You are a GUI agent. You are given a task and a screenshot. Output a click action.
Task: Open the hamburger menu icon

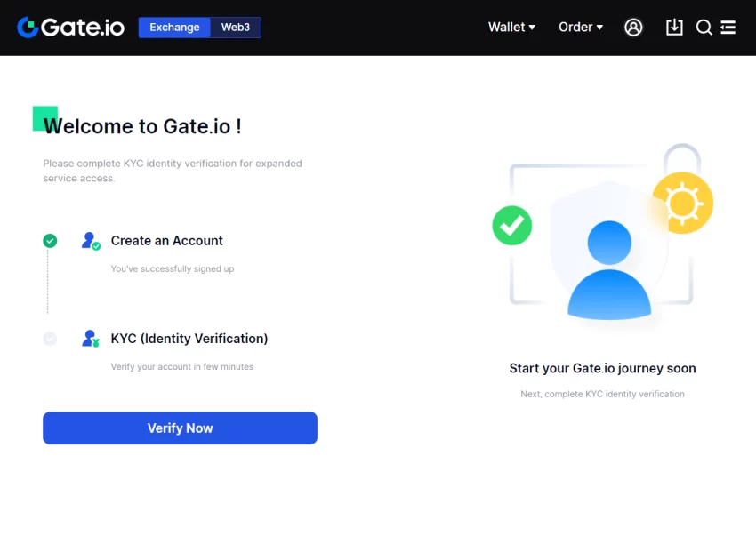coord(728,28)
